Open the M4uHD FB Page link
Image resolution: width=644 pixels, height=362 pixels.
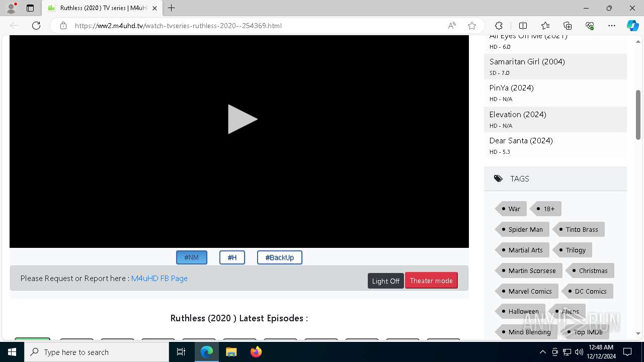[x=159, y=278]
